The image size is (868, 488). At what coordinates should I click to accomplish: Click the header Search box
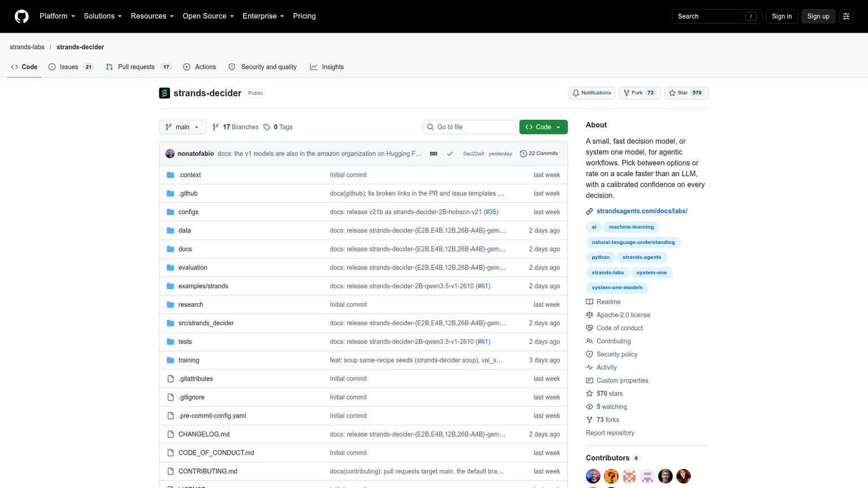(717, 16)
